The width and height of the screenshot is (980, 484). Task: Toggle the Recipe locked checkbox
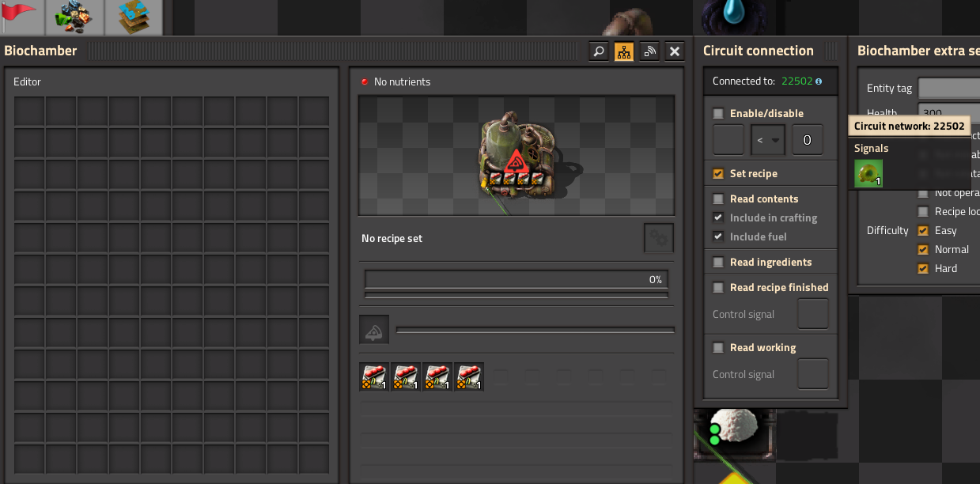pos(923,211)
